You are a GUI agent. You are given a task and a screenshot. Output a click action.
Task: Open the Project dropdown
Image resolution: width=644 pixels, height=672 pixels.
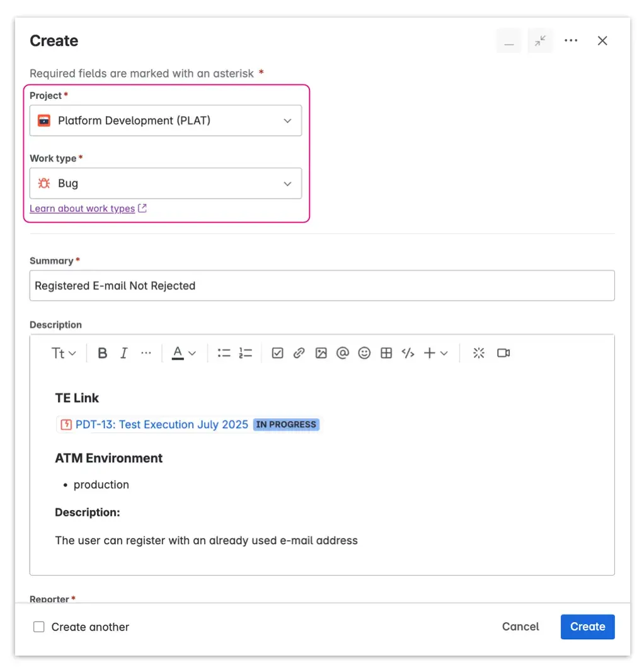pyautogui.click(x=166, y=120)
